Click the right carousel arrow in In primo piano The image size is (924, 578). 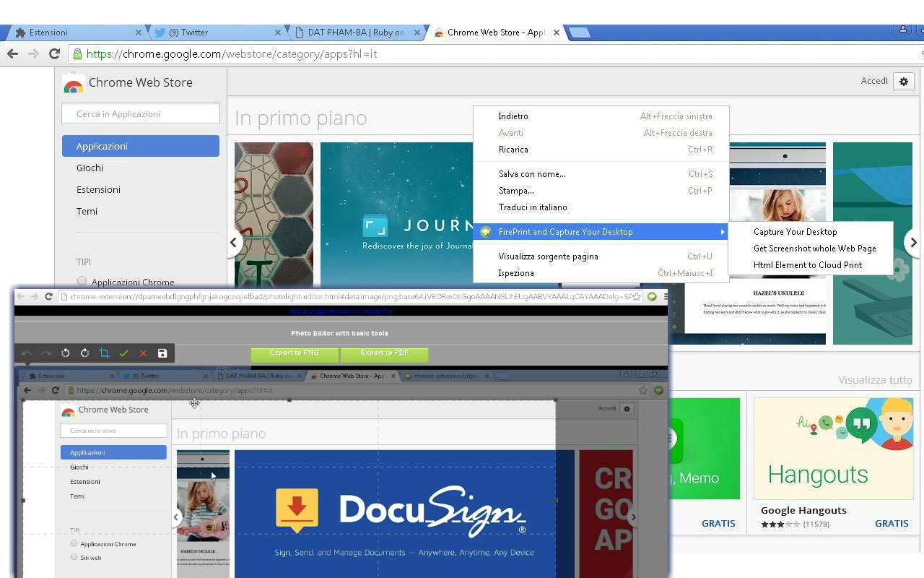pos(913,243)
